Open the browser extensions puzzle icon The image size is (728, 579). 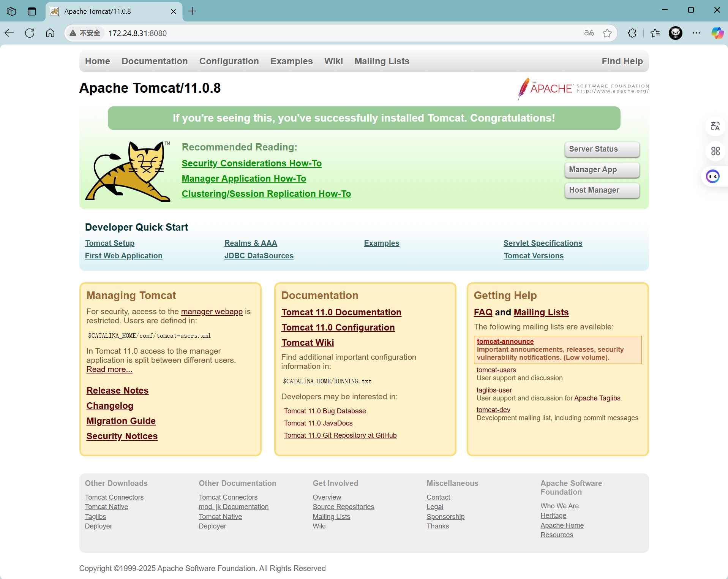(x=632, y=33)
